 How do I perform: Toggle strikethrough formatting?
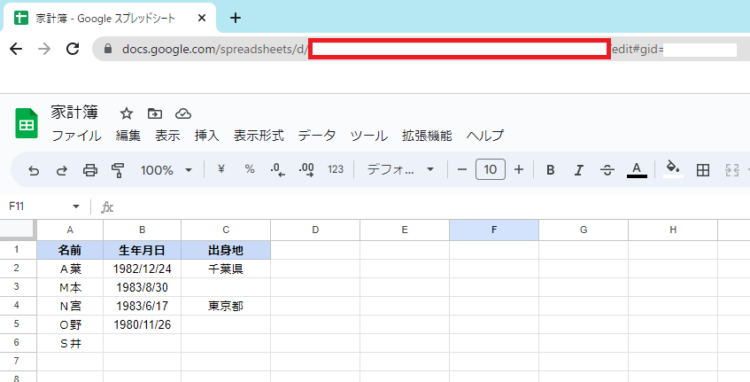point(607,170)
